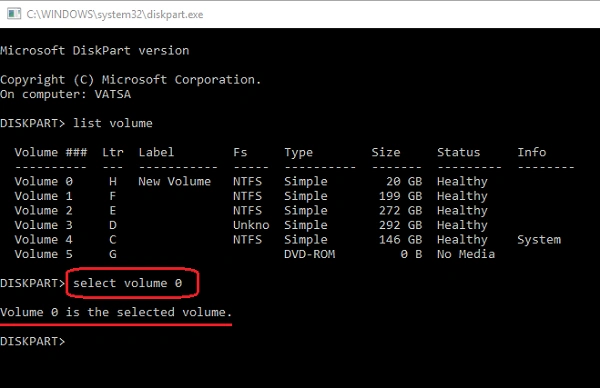Click the '20 GB' size value
The image size is (600, 388).
tap(404, 181)
